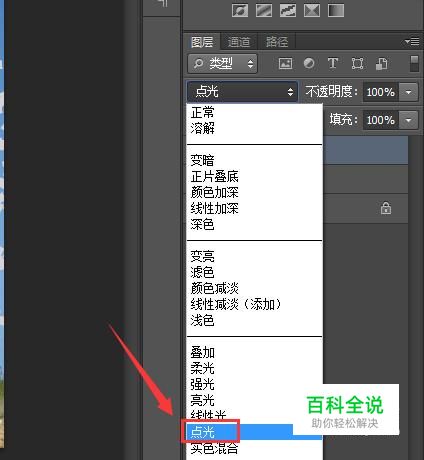Choose 滤色 blend mode
This screenshot has width=424, height=460.
tap(254, 272)
